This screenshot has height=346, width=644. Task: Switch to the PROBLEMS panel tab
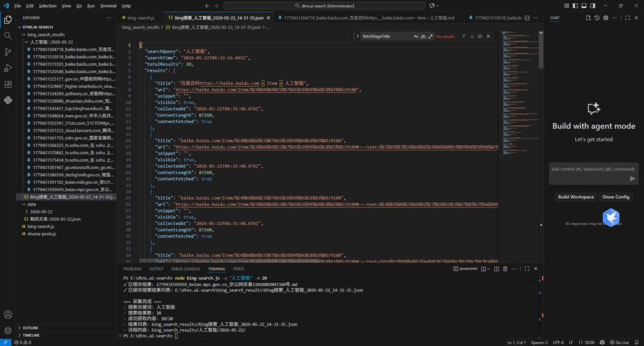[132, 269]
